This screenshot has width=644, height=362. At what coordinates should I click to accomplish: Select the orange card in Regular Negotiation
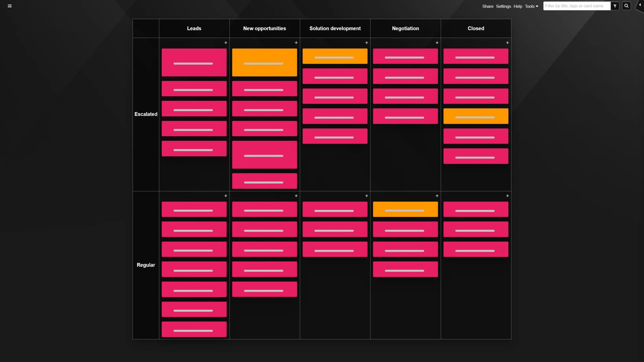[x=405, y=209]
